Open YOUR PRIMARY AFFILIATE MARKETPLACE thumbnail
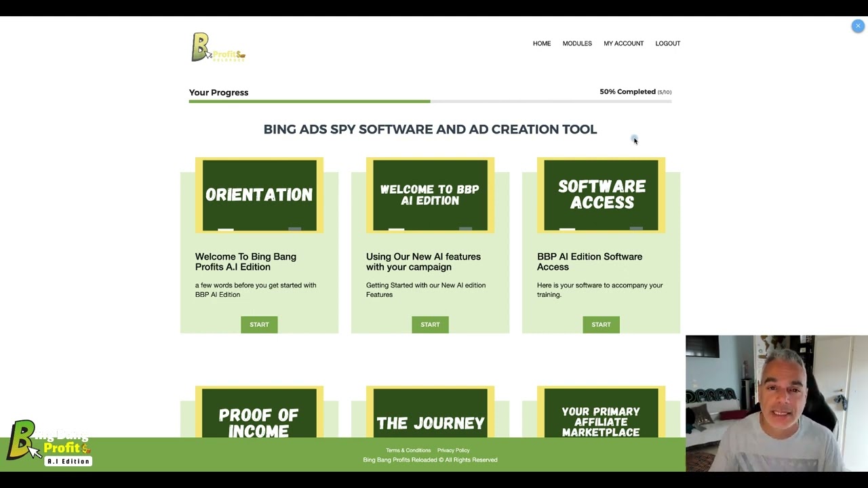 click(x=601, y=411)
